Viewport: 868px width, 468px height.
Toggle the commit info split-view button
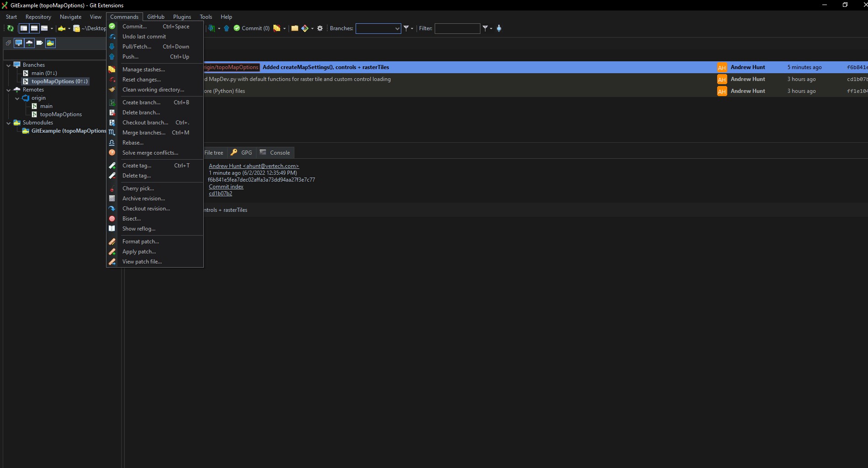[x=34, y=28]
